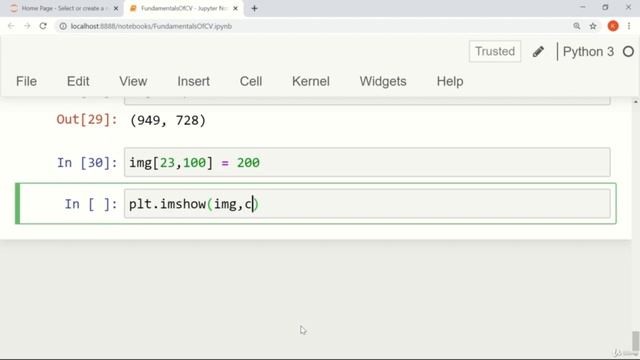Open the File menu
640x360 pixels.
tap(27, 81)
